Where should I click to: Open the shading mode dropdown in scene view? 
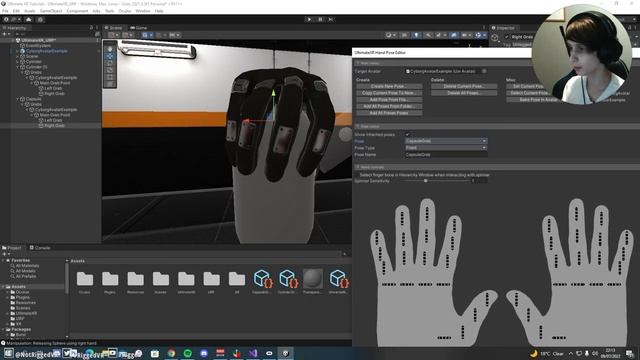(x=391, y=35)
